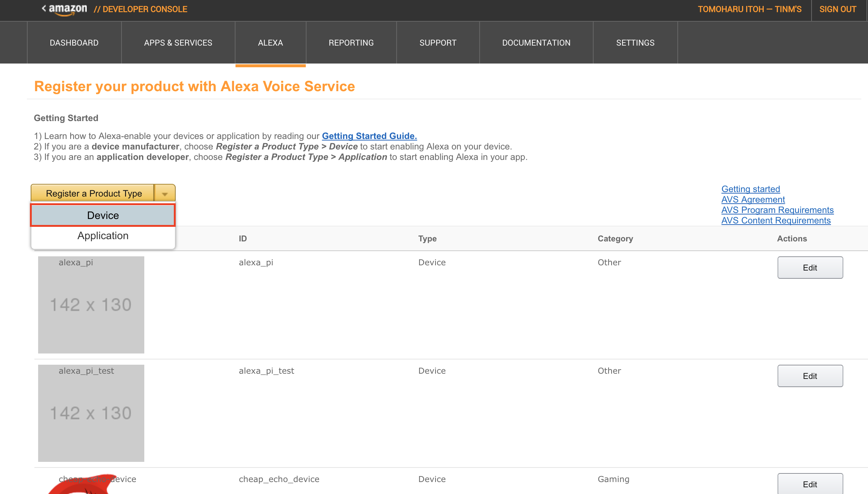The image size is (868, 494).
Task: Click the cheap_echo_device ID cell
Action: click(279, 479)
